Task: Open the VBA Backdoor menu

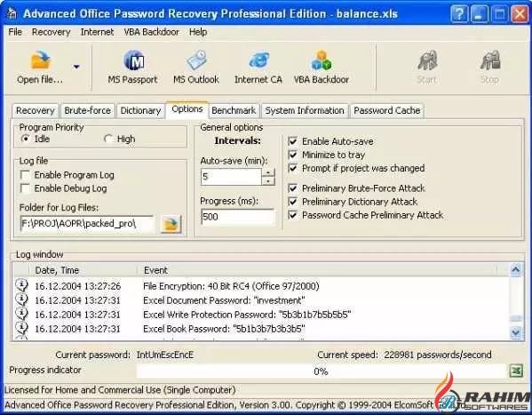Action: click(x=151, y=32)
